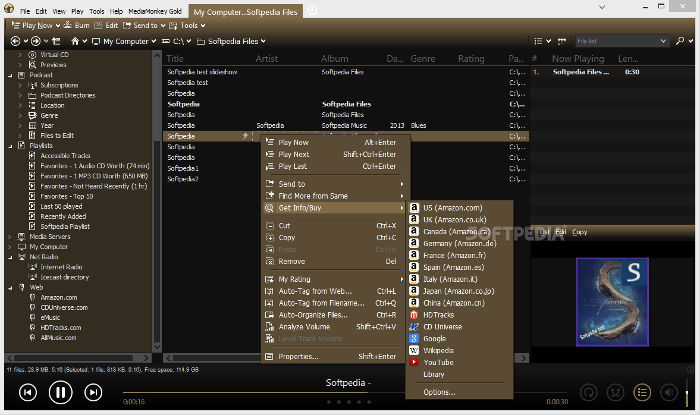700x415 pixels.
Task: Click the previous track playback button
Action: point(28,393)
